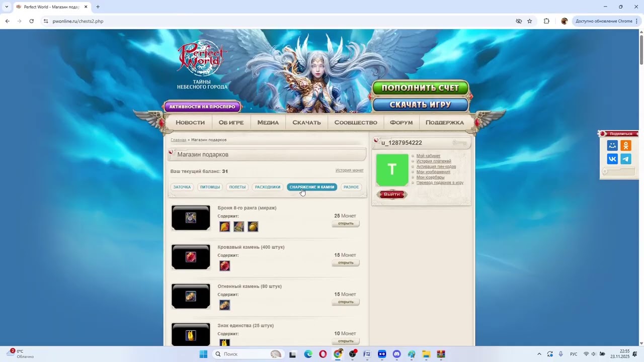This screenshot has height=362, width=644.
Task: Log out with Выйти button
Action: tap(392, 195)
